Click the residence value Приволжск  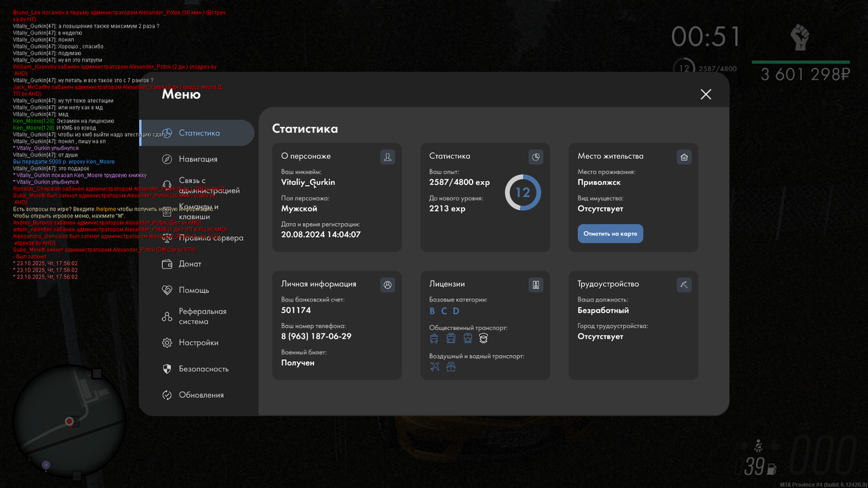tap(599, 182)
